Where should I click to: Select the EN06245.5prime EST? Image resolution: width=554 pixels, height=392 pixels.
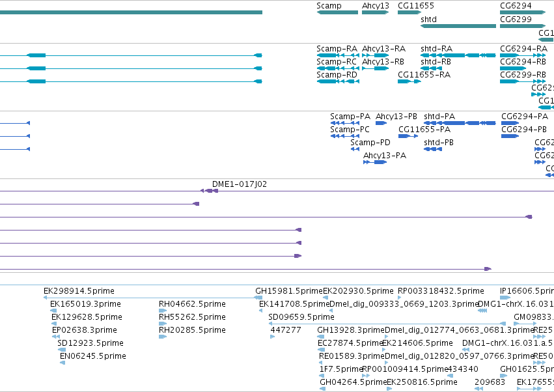click(62, 363)
